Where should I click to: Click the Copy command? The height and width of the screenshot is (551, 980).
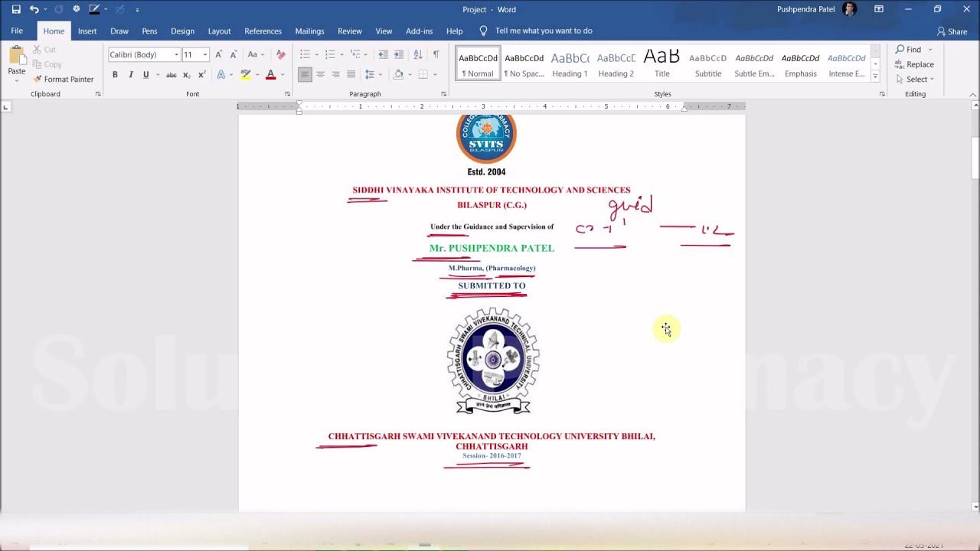47,64
